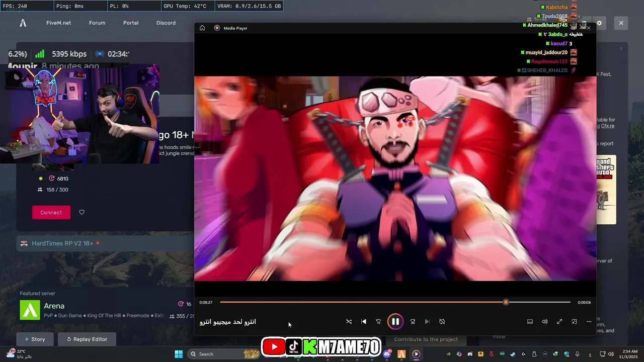Switch input language in system tray

point(590,354)
